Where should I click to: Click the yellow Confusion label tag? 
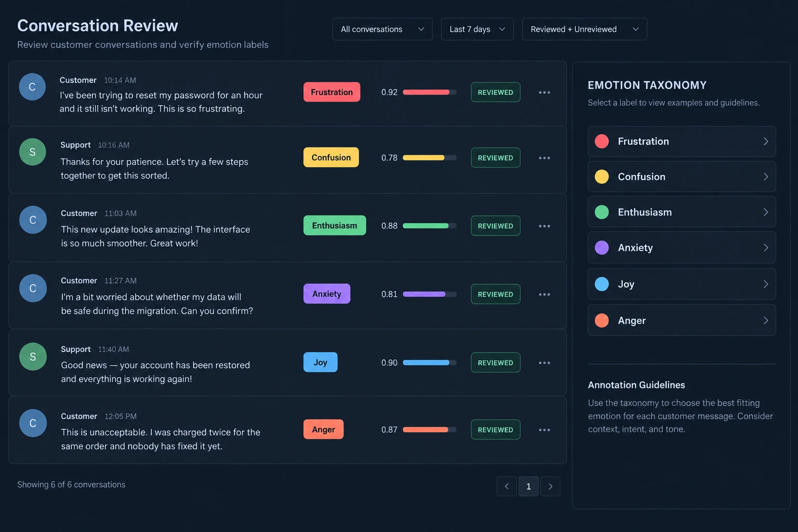(331, 157)
